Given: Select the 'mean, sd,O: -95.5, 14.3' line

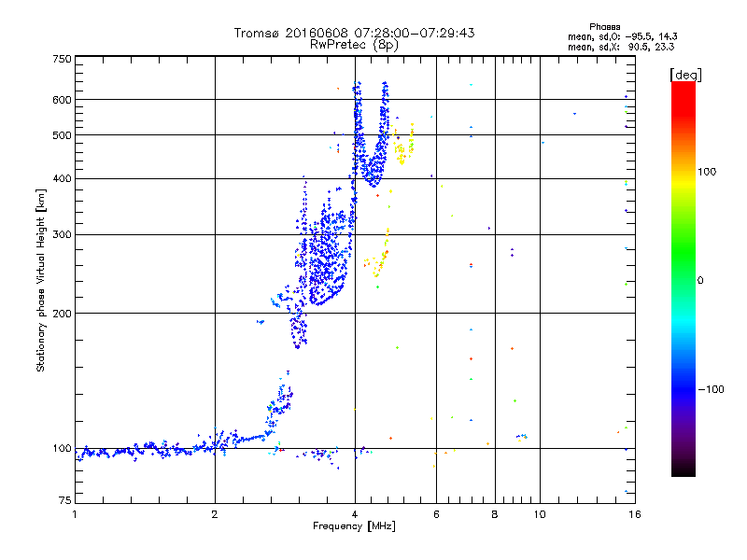Looking at the screenshot, I should pos(622,36).
